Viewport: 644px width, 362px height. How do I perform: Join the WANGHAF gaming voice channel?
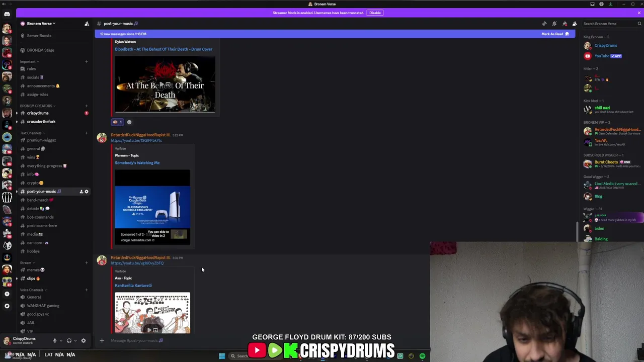(43, 306)
